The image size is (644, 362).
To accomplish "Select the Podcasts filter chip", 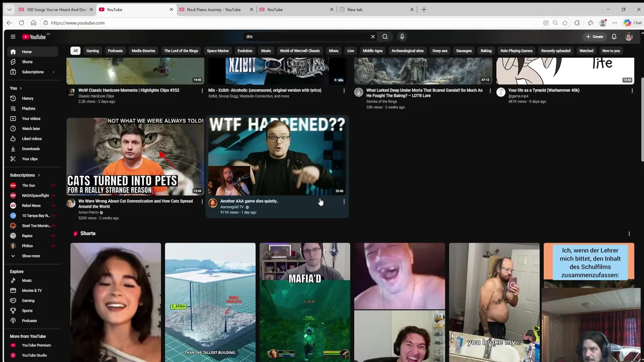I will (x=115, y=51).
